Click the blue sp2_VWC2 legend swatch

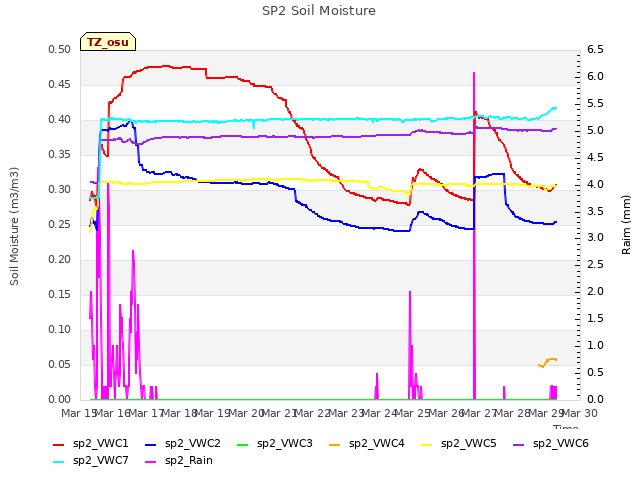click(x=151, y=444)
